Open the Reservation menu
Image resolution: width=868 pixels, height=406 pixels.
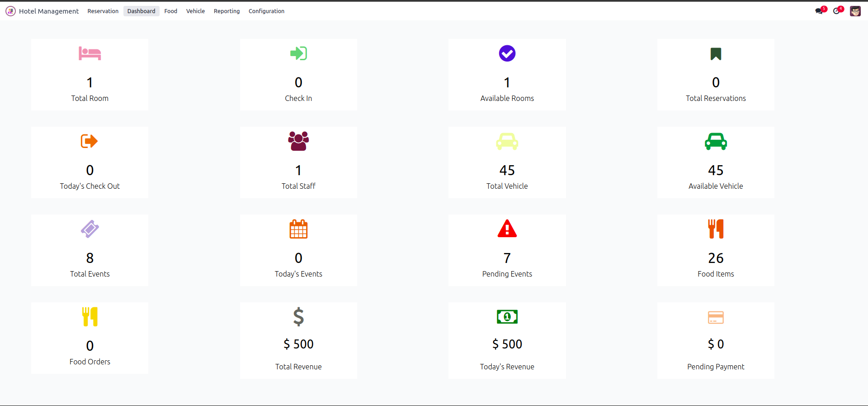point(103,11)
